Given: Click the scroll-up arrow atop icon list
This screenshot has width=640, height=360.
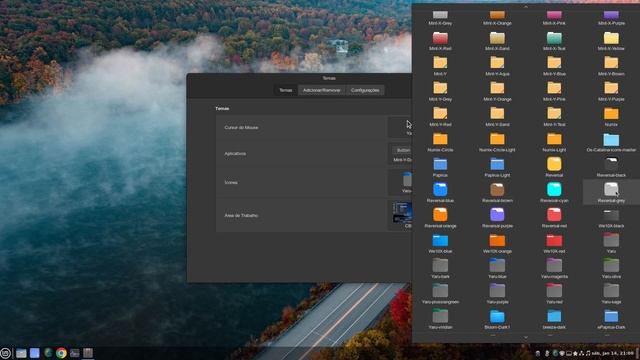Looking at the screenshot, I should click(526, 7).
